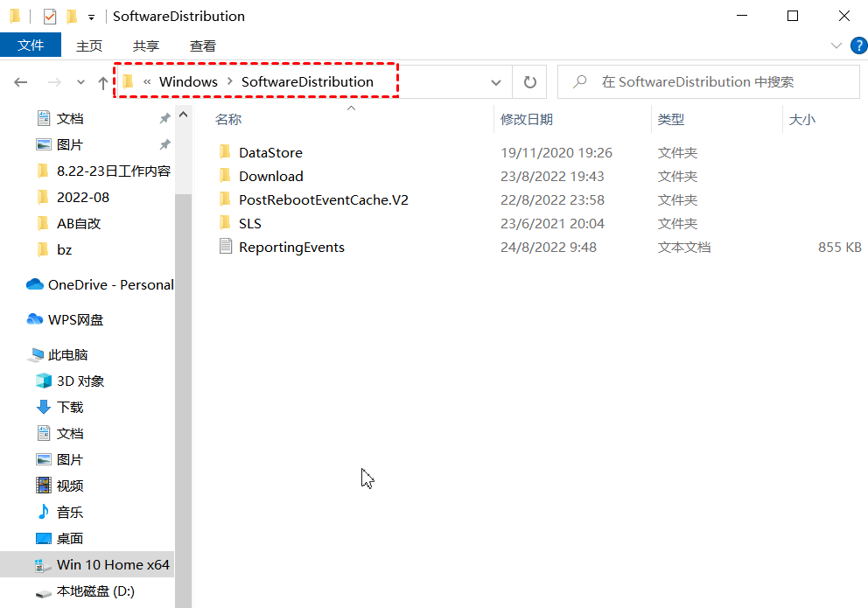868x608 pixels.
Task: Click the PostRebootEventCache.V2 name
Action: [324, 200]
